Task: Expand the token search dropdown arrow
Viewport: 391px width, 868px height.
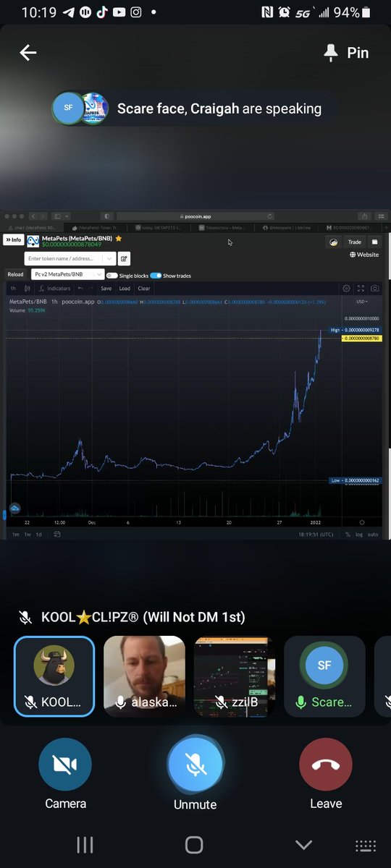Action: point(109,258)
